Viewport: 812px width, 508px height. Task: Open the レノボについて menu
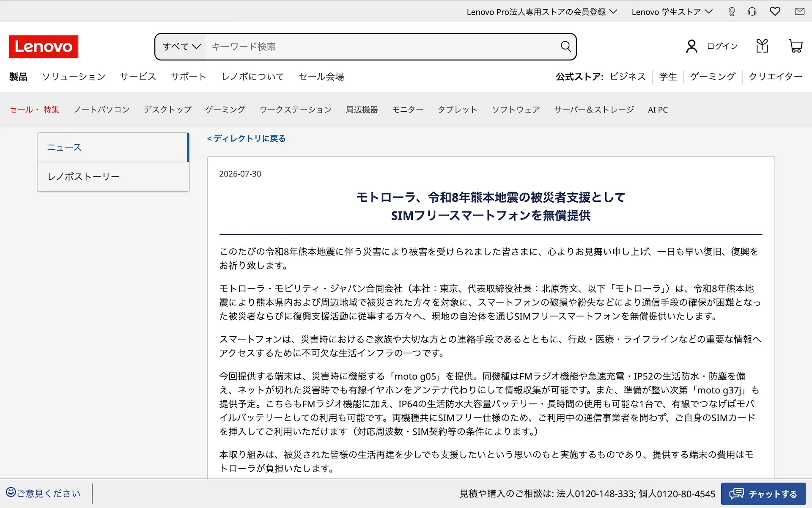pos(253,77)
